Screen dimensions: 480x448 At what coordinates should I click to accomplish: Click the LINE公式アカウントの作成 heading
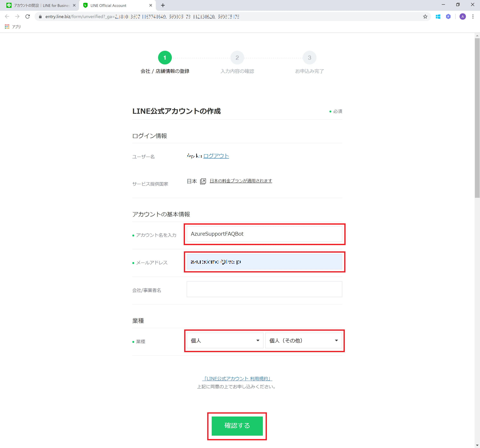[176, 111]
